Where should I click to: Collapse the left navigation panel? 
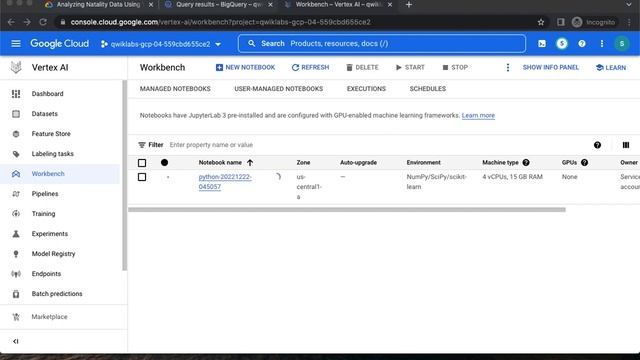pyautogui.click(x=16, y=341)
